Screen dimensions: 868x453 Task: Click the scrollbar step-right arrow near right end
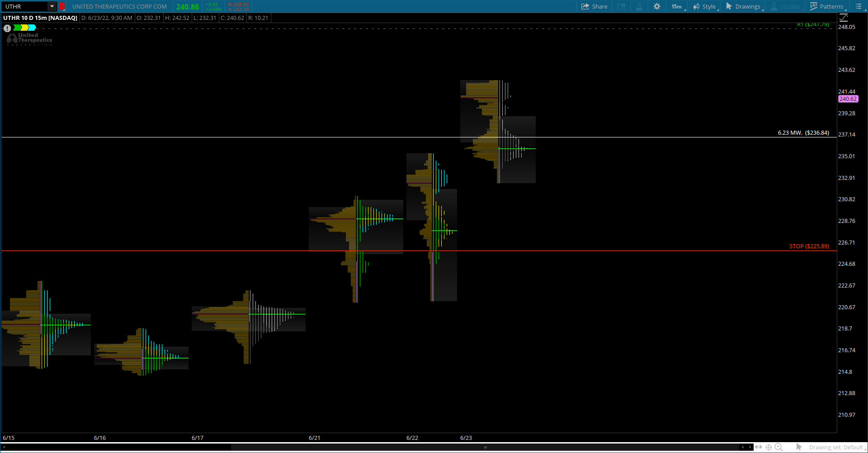tap(750, 447)
